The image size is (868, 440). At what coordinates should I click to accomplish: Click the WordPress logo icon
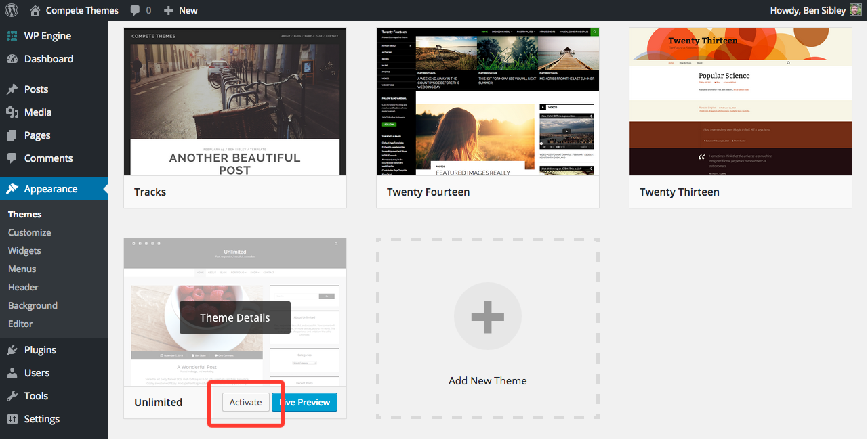tap(13, 10)
